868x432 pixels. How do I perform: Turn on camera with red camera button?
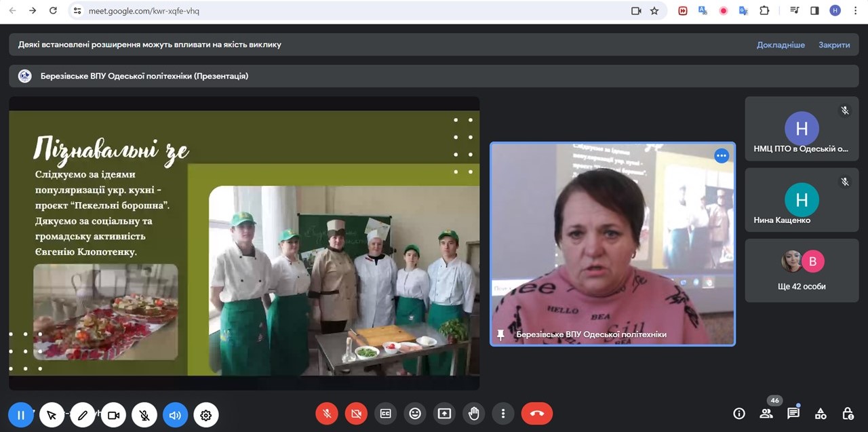tap(356, 414)
